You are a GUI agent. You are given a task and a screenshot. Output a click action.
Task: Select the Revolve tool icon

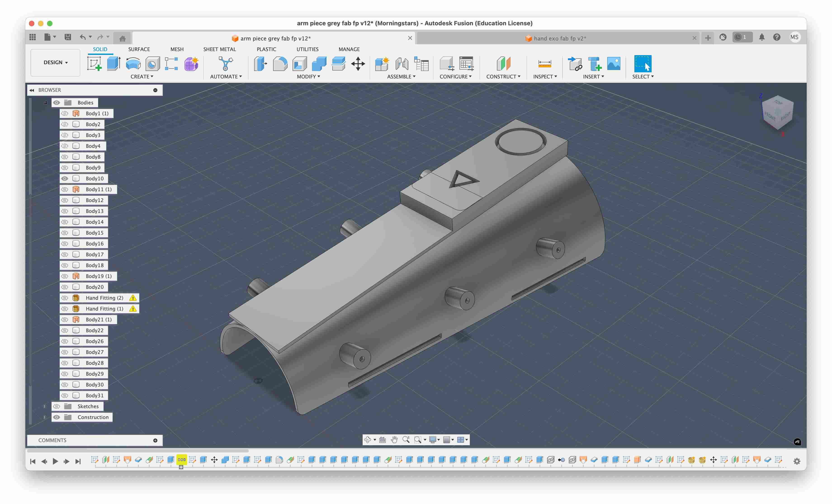coord(133,64)
